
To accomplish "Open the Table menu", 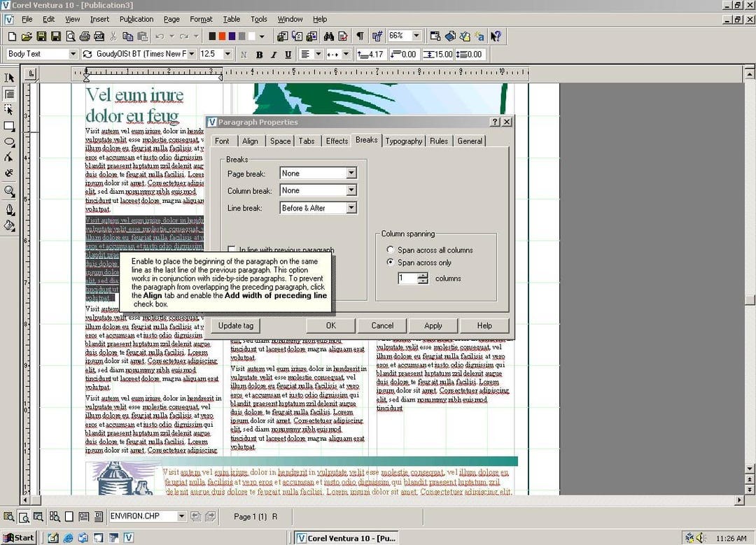I will coord(232,20).
